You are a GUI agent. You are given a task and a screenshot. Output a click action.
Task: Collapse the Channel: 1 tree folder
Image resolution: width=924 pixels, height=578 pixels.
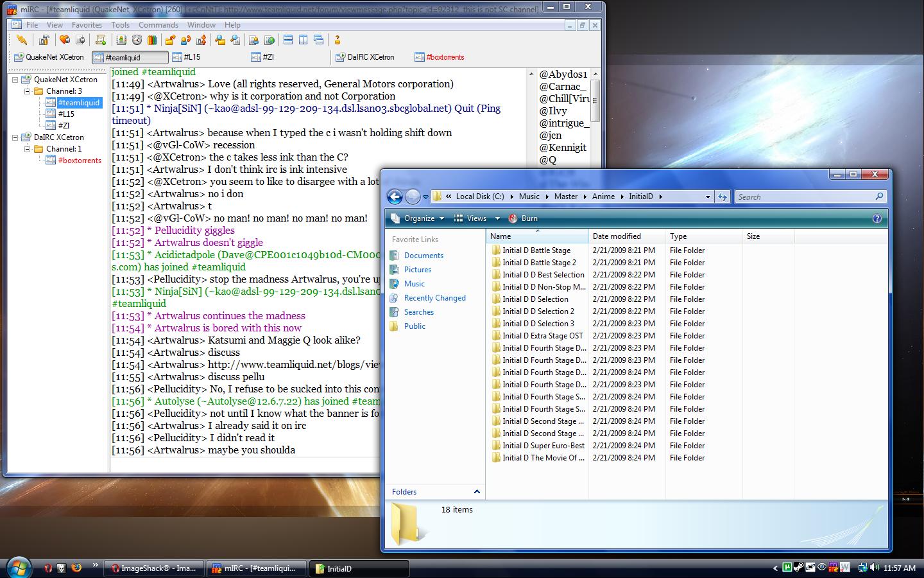click(28, 149)
